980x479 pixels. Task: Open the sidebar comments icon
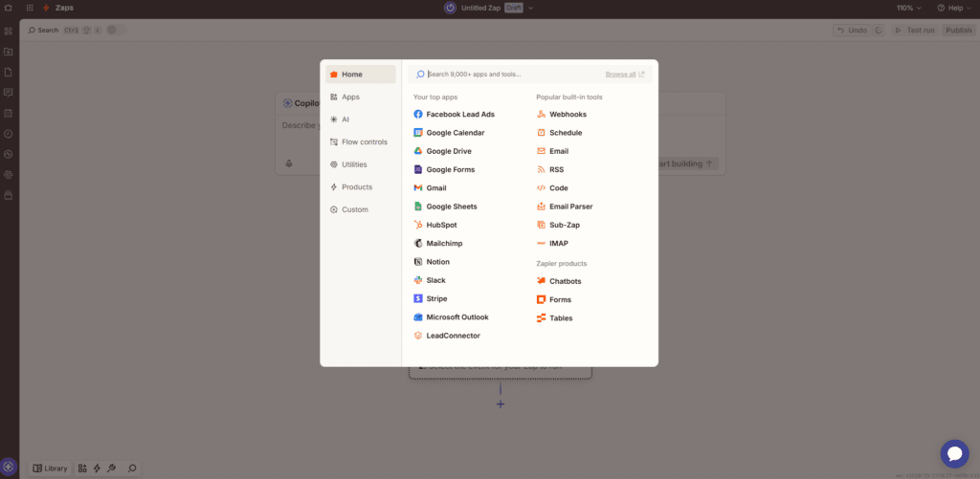click(8, 93)
